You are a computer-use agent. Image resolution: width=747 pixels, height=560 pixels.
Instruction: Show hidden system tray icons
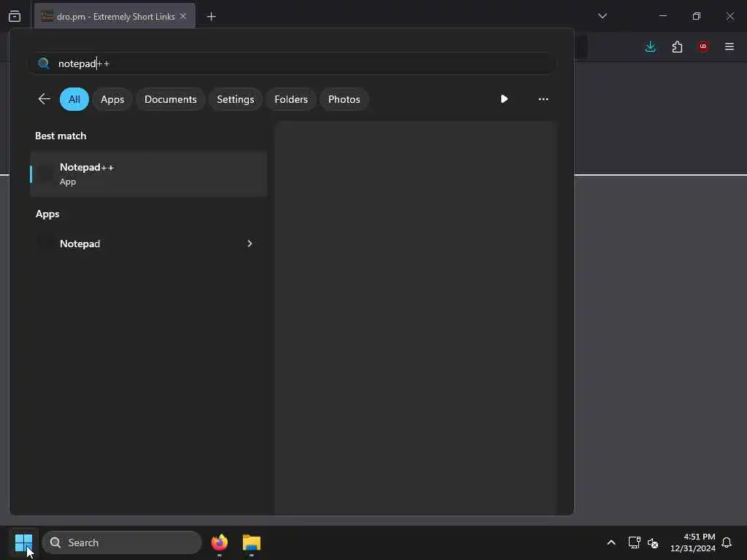click(611, 542)
